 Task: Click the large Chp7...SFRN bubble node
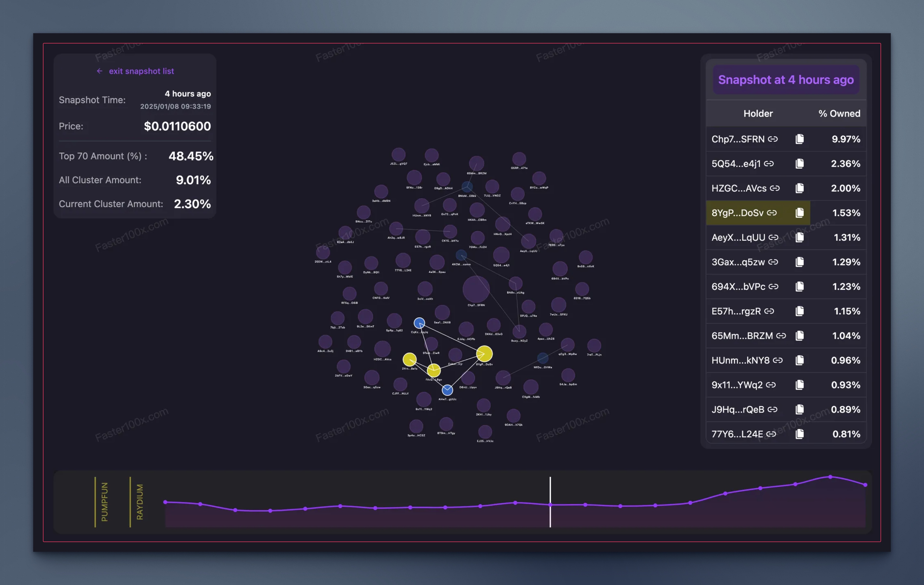point(476,289)
